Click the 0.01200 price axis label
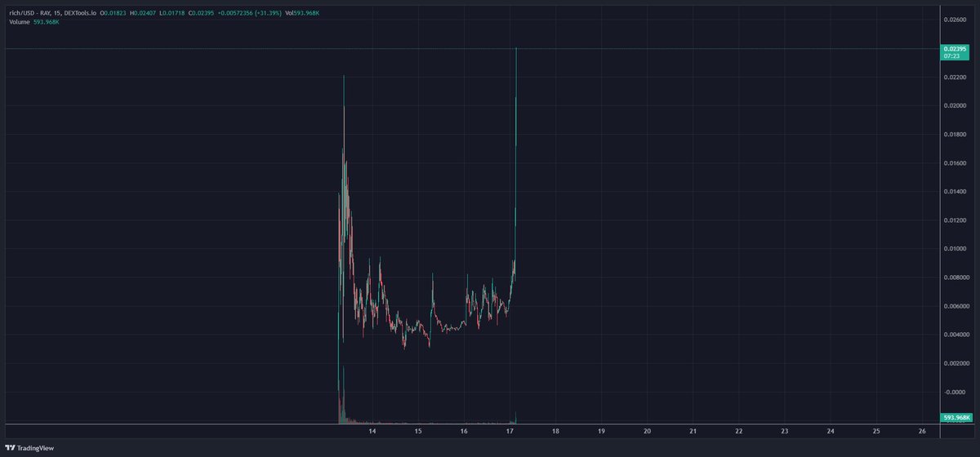Image resolution: width=980 pixels, height=457 pixels. click(955, 220)
